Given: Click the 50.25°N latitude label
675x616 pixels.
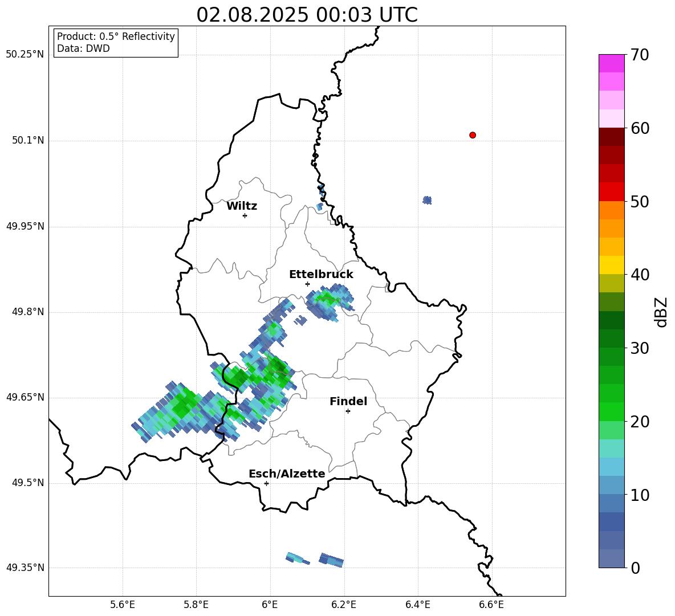Looking at the screenshot, I should [25, 55].
